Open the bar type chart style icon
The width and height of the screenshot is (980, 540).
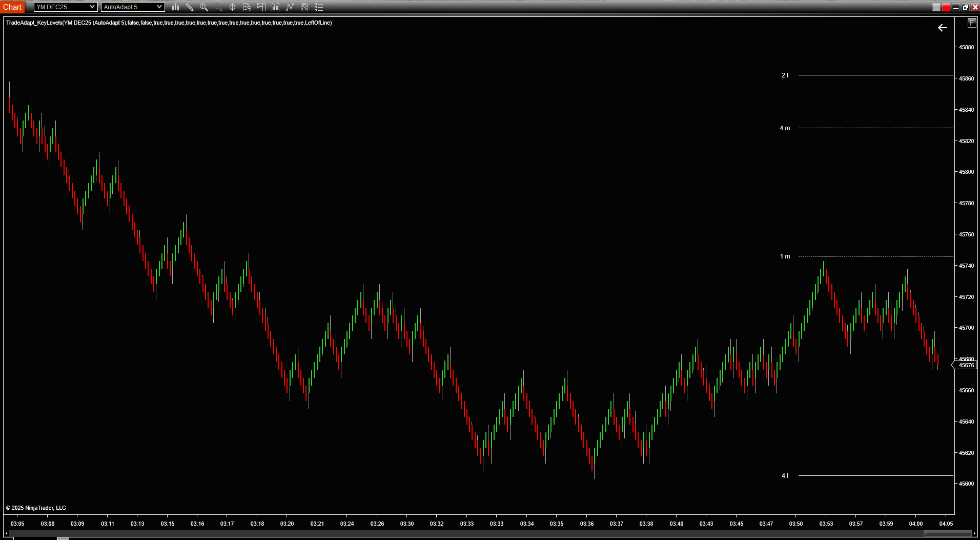(x=175, y=7)
